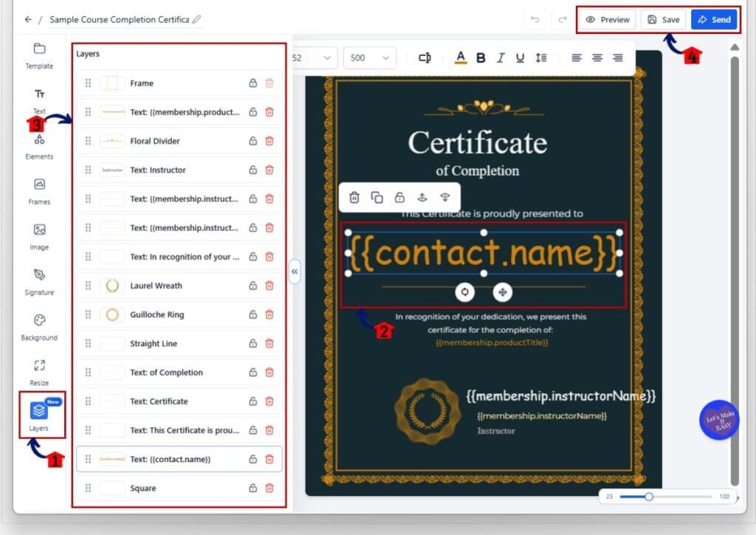
Task: Select the Text: Certificate layer
Action: click(x=179, y=401)
